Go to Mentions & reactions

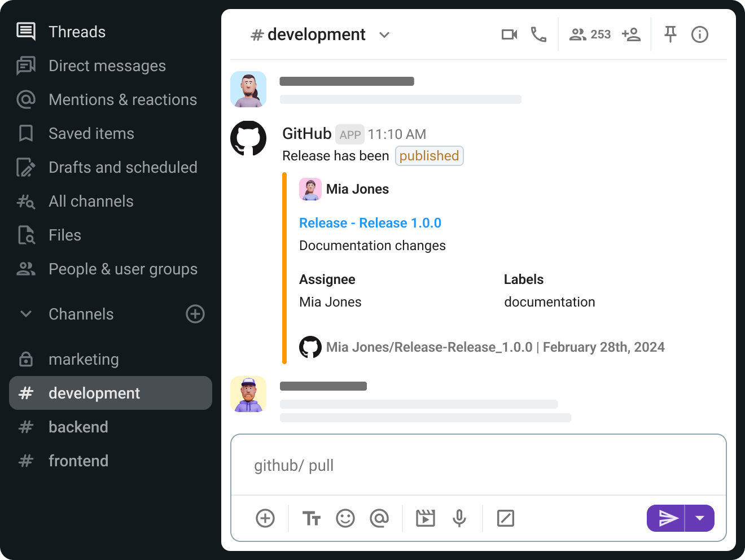click(107, 99)
